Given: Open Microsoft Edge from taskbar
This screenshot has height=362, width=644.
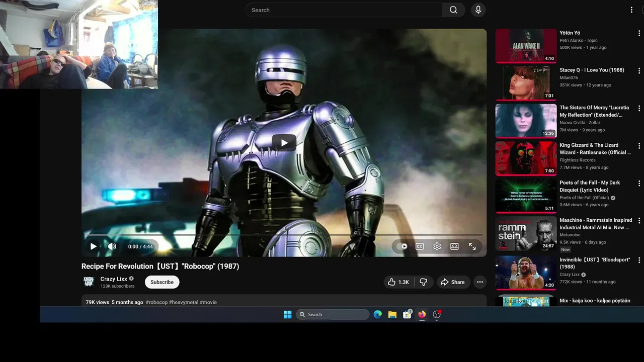Looking at the screenshot, I should pyautogui.click(x=378, y=315).
